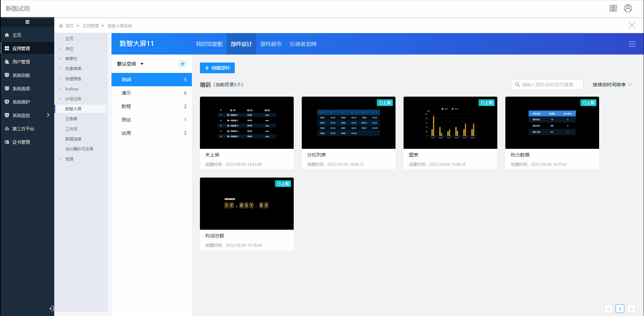The height and width of the screenshot is (316, 644).
Task: Open 乐创者官网 link in banner
Action: click(x=303, y=44)
